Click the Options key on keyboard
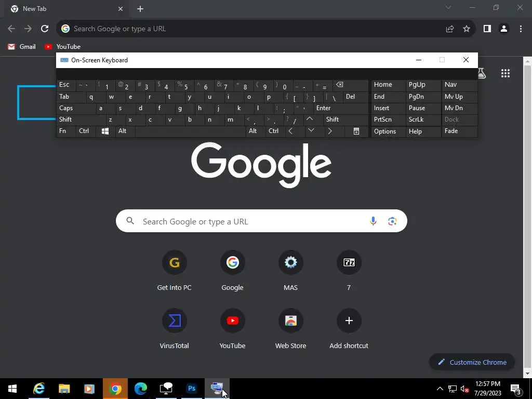This screenshot has width=532, height=399. pyautogui.click(x=388, y=131)
